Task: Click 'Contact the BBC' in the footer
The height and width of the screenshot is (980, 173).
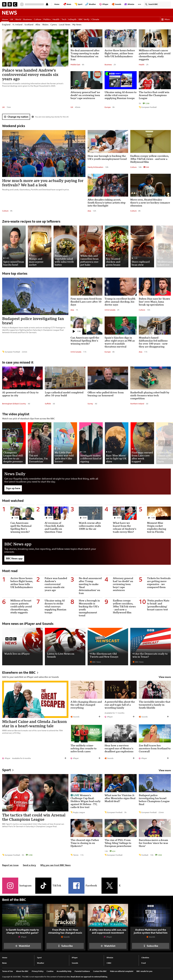Action: pos(100,971)
